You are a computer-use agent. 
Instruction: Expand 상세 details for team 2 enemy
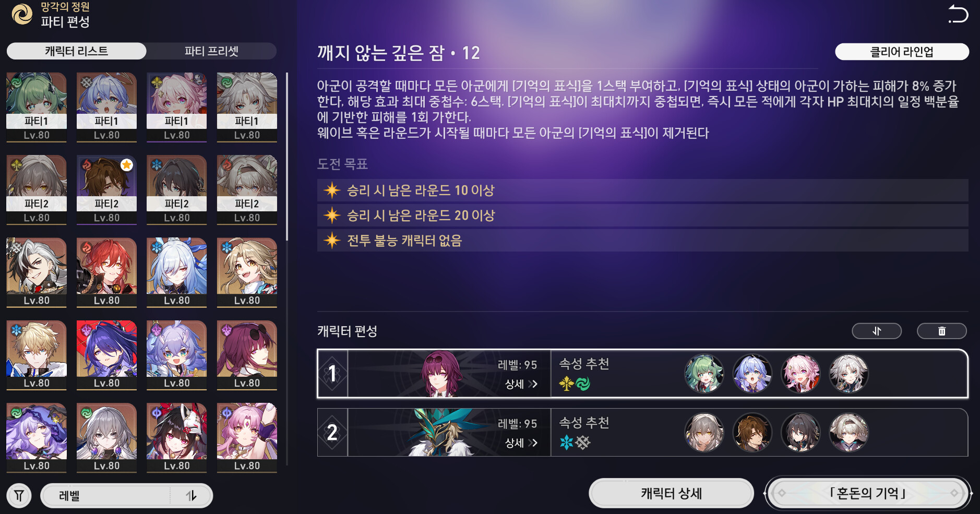tap(521, 443)
